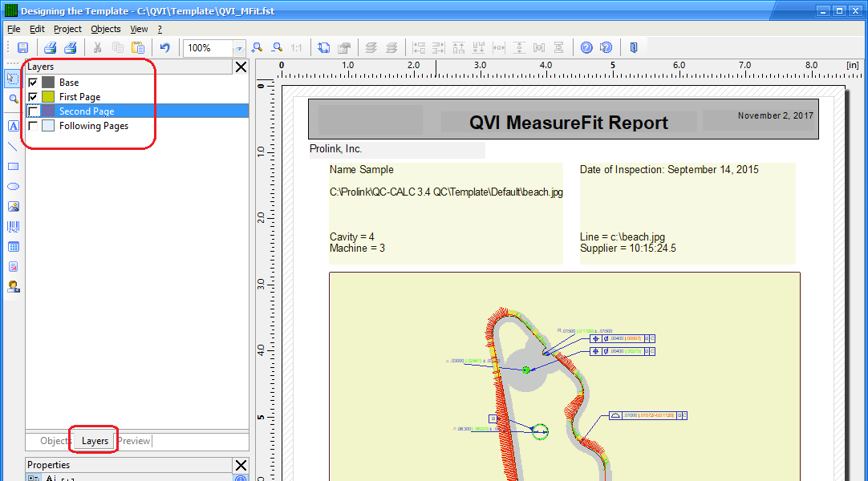Zoom out with the minus magnifier icon
868x481 pixels.
[277, 48]
